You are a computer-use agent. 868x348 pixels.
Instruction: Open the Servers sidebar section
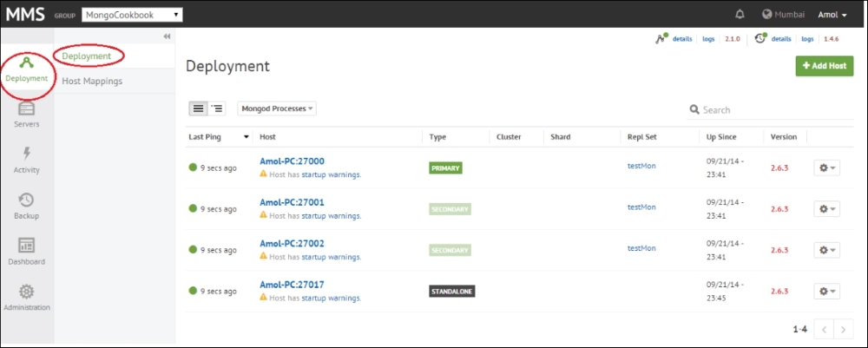pos(27,115)
